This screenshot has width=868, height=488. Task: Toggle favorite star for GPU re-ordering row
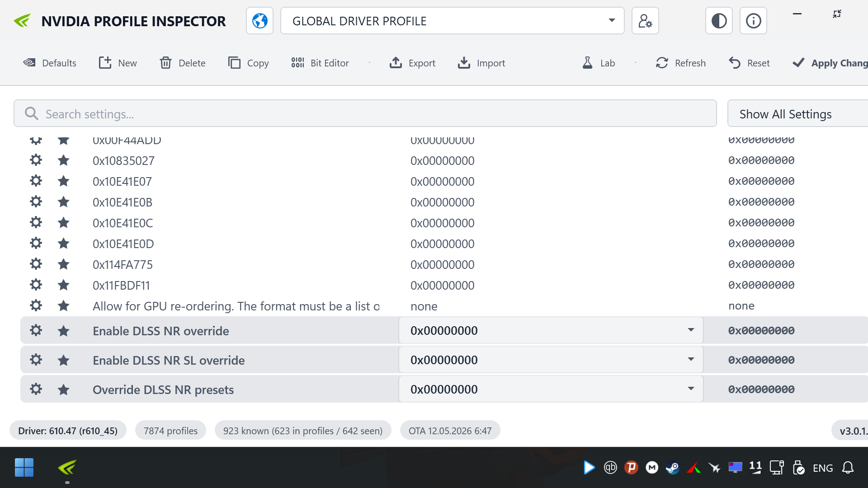coord(63,305)
